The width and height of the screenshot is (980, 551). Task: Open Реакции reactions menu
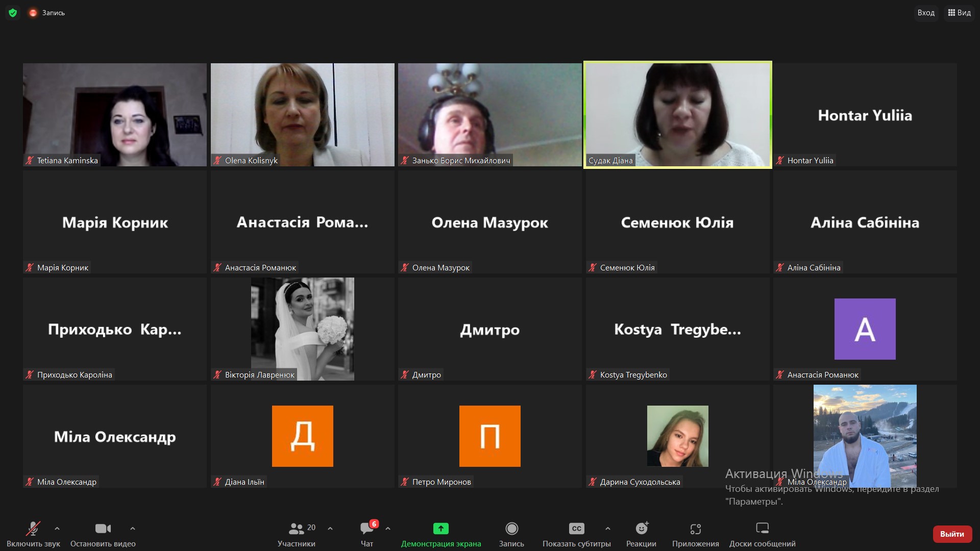pos(642,534)
